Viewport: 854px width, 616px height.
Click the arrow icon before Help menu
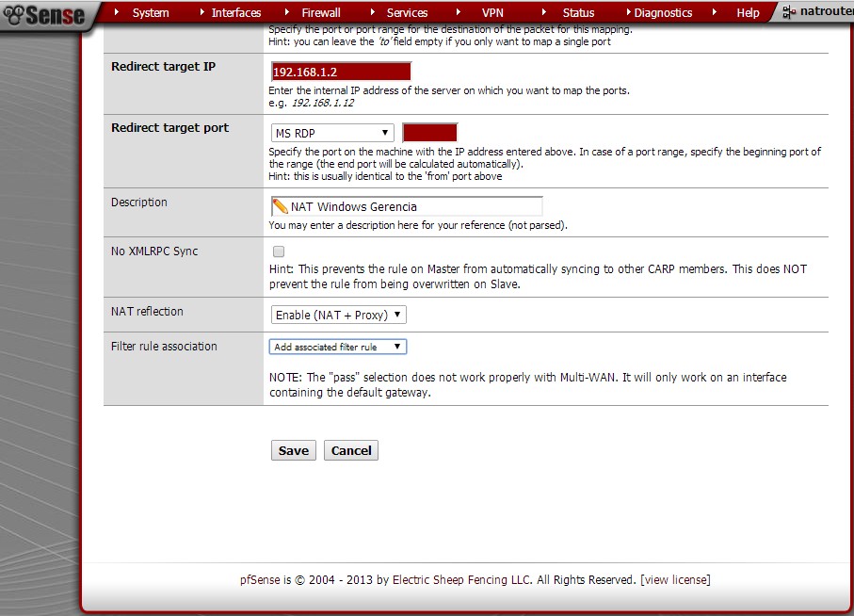point(715,12)
